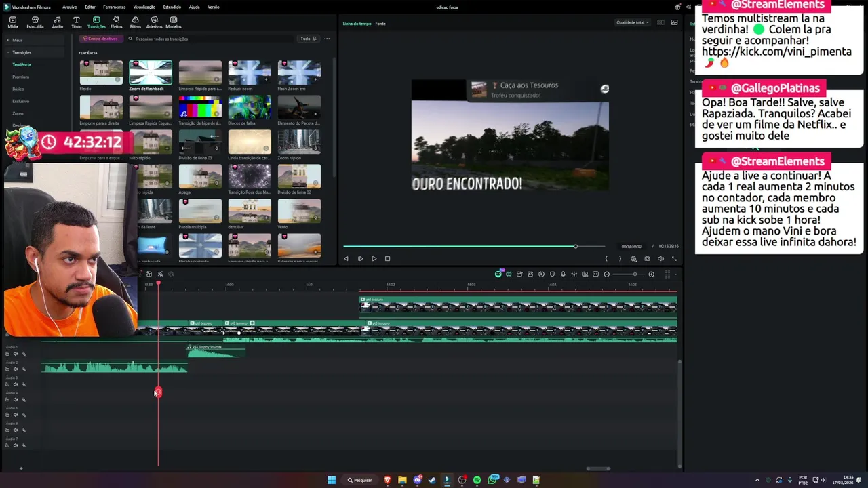The image size is (868, 488).
Task: Select the Blocos de falha transition
Action: point(250,107)
